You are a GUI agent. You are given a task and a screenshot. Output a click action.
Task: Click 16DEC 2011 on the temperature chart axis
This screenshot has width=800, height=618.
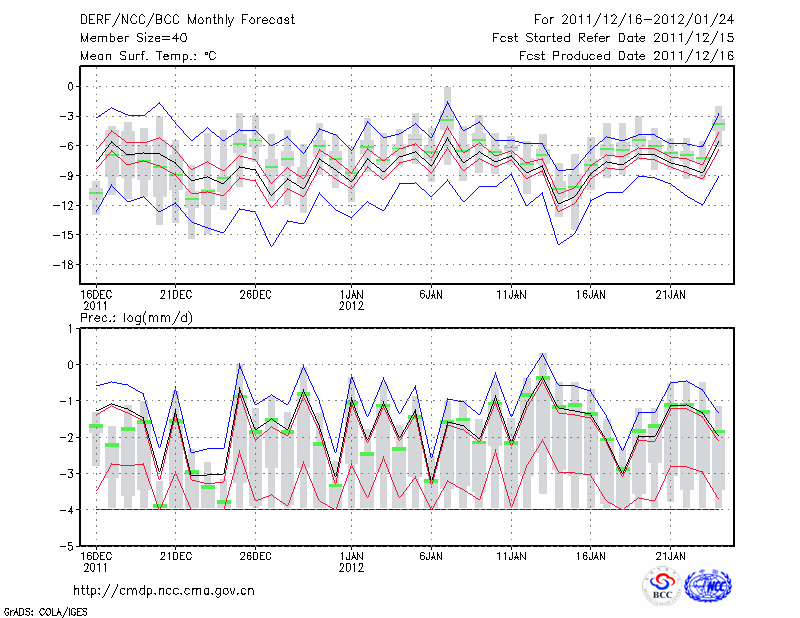96,300
